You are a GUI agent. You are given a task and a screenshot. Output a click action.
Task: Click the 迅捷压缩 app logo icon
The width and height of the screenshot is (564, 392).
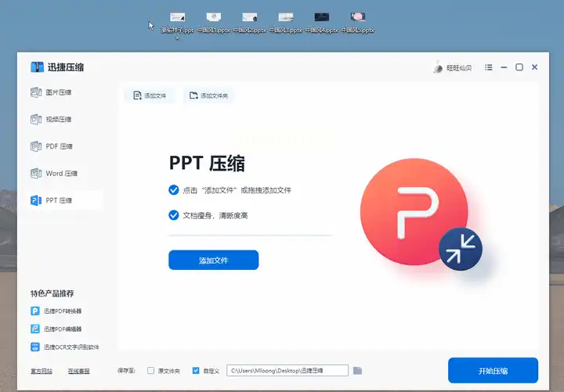37,67
